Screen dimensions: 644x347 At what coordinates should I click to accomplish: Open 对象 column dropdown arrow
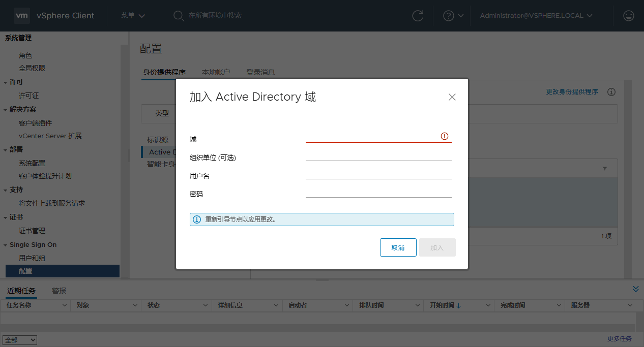point(135,305)
